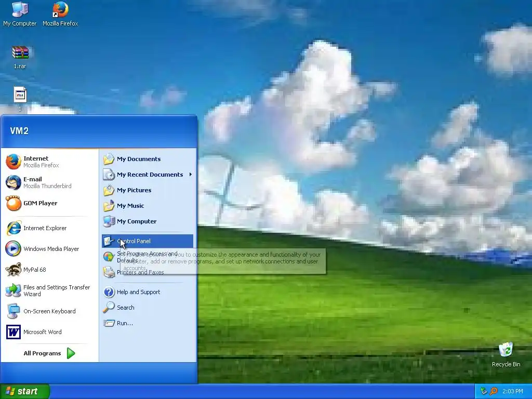Click the green All Programs arrow
Image resolution: width=532 pixels, height=399 pixels.
click(x=71, y=353)
